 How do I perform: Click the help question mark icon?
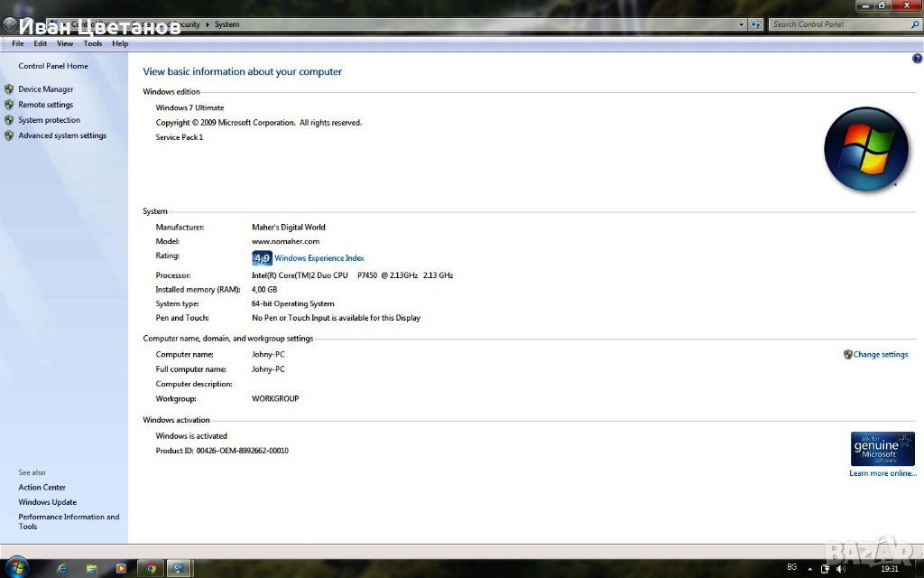click(x=917, y=59)
